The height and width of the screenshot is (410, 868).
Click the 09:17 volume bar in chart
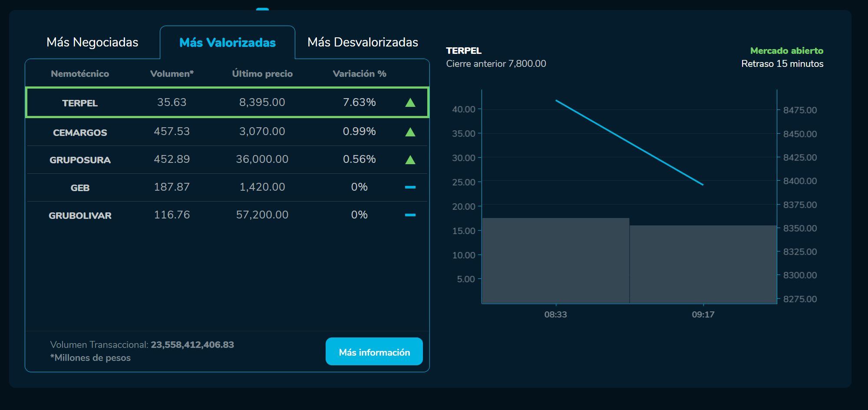pos(703,264)
